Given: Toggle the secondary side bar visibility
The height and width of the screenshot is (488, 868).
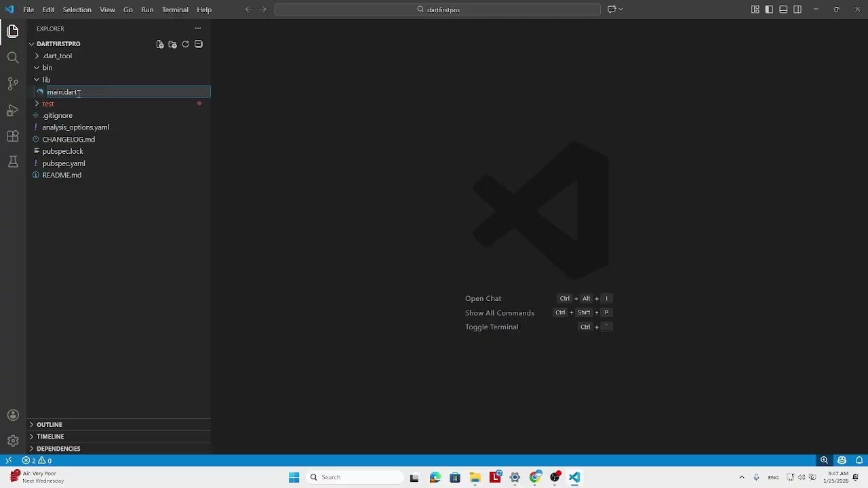Looking at the screenshot, I should click(x=797, y=9).
